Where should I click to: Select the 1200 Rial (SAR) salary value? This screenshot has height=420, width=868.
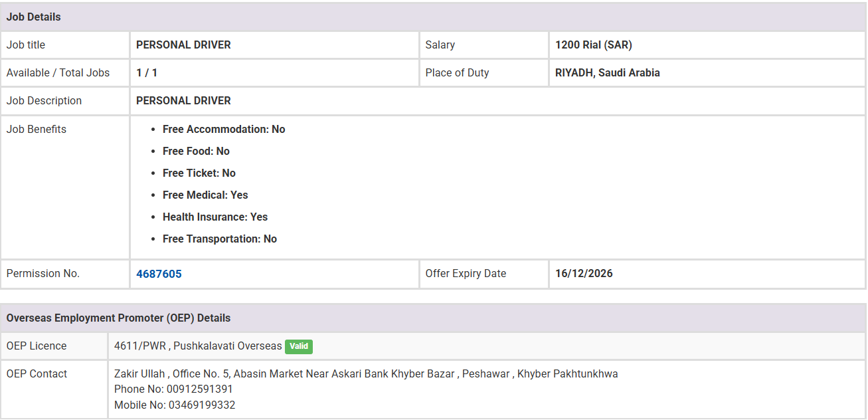click(x=594, y=45)
